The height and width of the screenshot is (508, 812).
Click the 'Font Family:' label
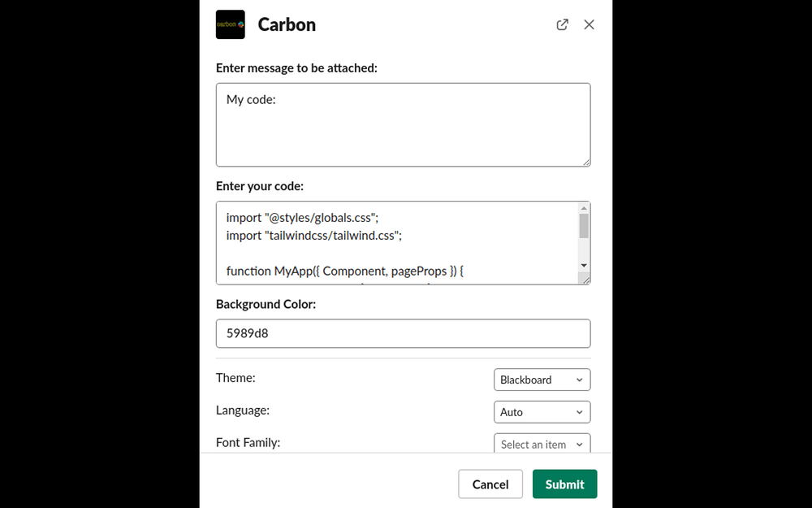248,442
